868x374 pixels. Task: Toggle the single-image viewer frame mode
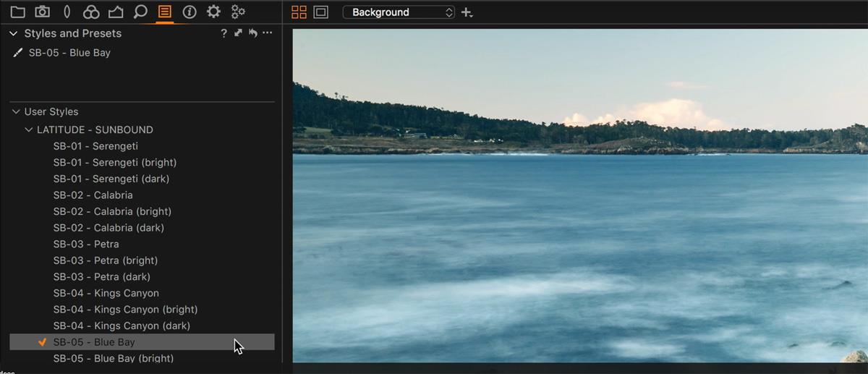(x=320, y=12)
